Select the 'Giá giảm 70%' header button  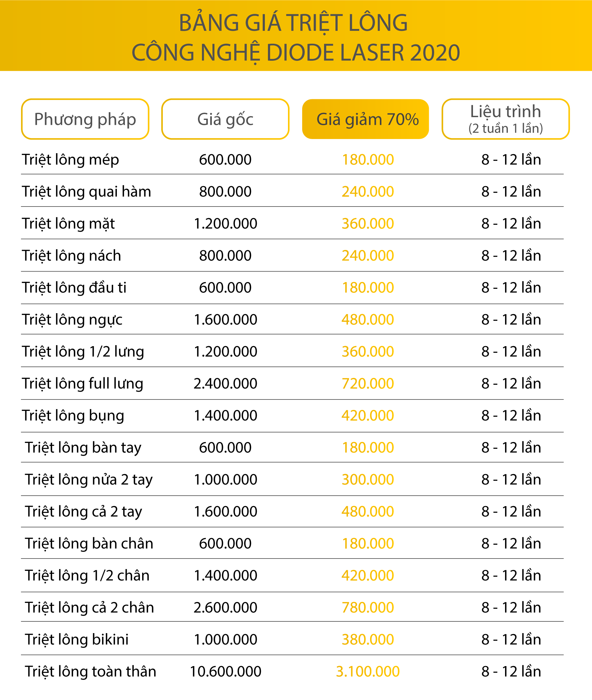point(365,119)
